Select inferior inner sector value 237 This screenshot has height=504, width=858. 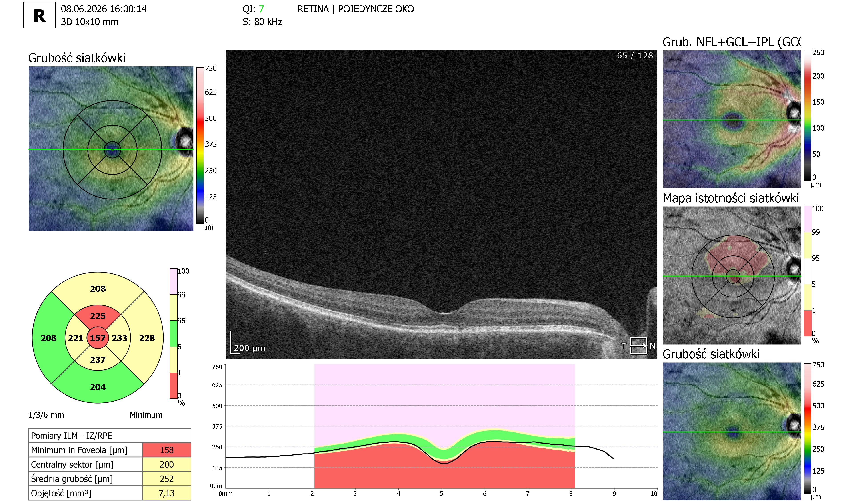(x=98, y=360)
